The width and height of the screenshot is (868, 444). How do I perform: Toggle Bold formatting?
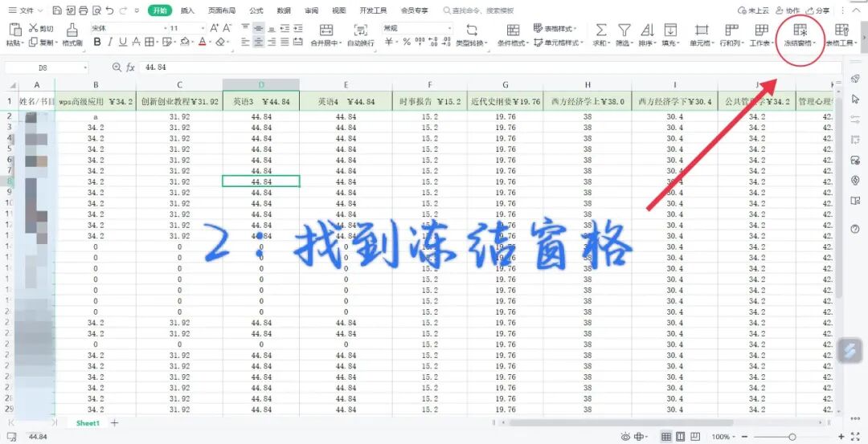97,42
